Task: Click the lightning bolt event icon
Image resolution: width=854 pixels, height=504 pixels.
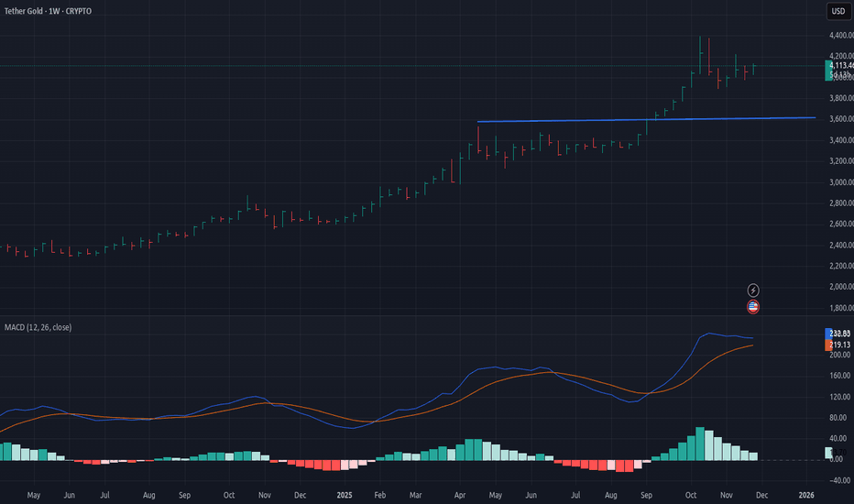Action: tap(753, 290)
